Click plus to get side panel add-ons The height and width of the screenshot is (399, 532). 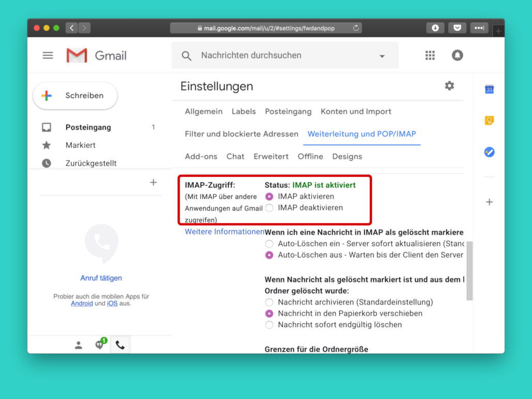[x=489, y=202]
